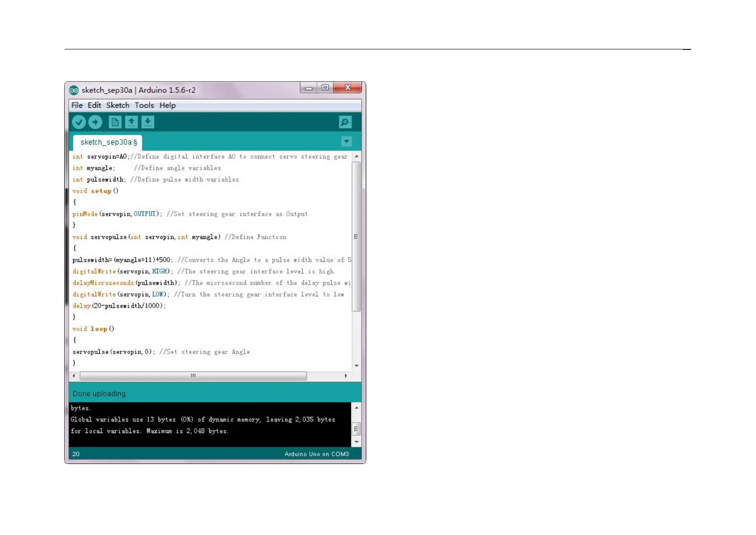This screenshot has height=535, width=756.
Task: Select the sketch_sep30a tab
Action: coord(108,142)
